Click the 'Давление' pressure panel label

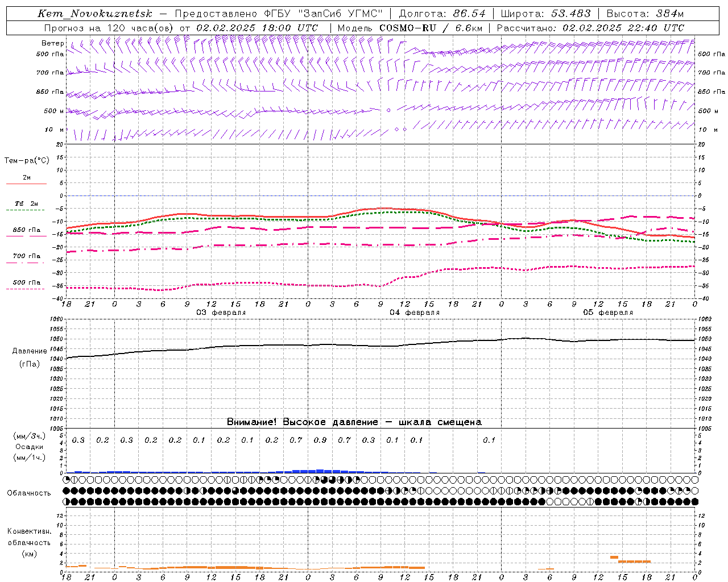pos(30,351)
